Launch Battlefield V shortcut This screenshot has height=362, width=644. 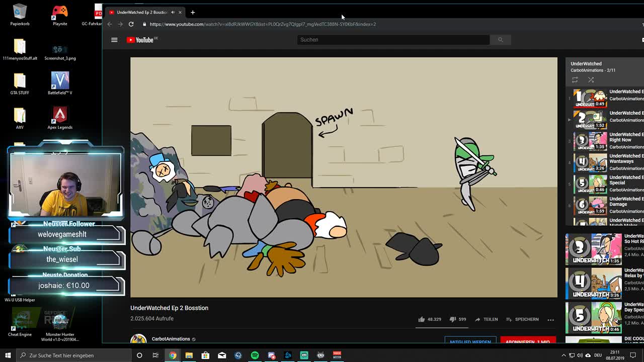(x=60, y=84)
